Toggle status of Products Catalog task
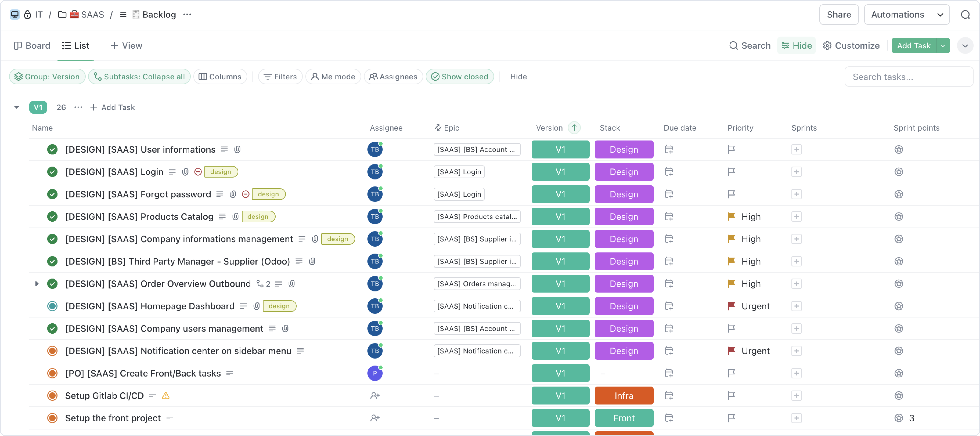980x436 pixels. pyautogui.click(x=52, y=217)
